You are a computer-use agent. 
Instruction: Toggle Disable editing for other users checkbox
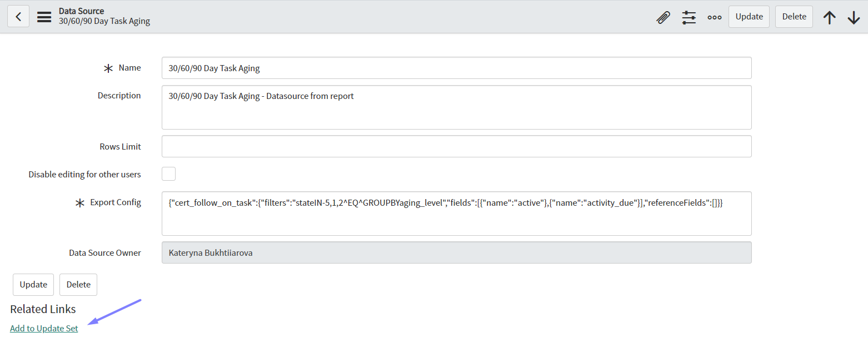coord(168,174)
